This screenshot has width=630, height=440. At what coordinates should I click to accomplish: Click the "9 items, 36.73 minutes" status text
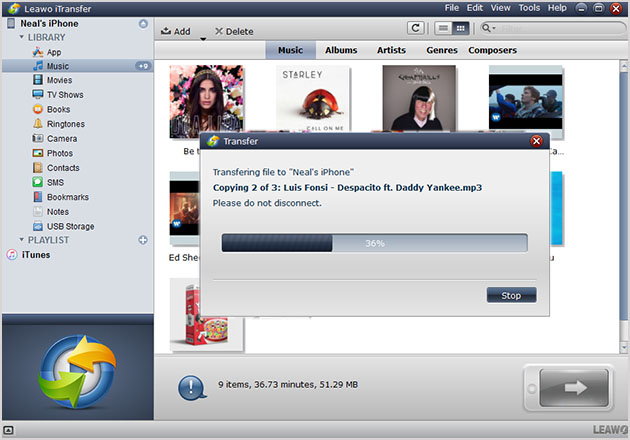point(288,385)
